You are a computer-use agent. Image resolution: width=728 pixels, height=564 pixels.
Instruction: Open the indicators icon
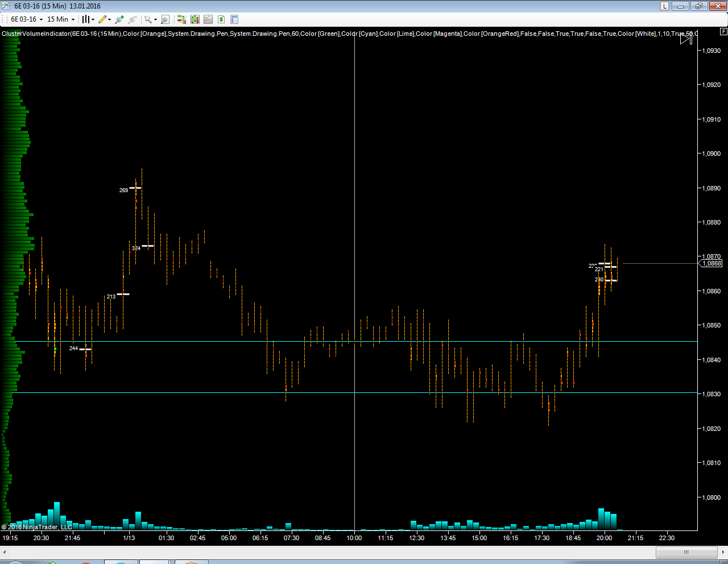coord(208,19)
